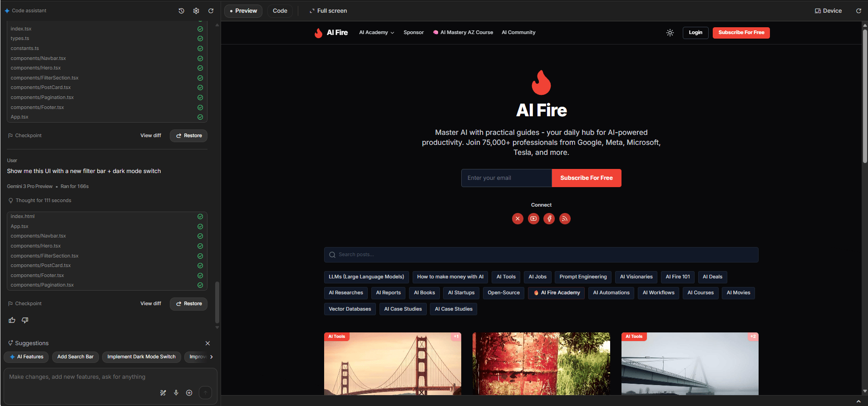Click the green check next to index.html

click(200, 217)
